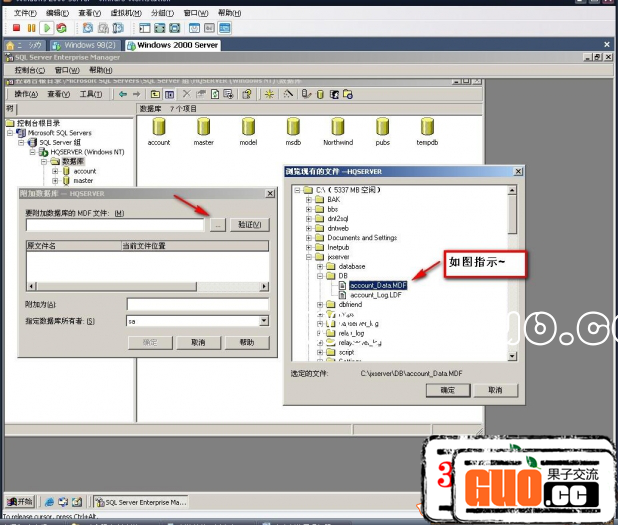Open the 控制台(C) menu in Enterprise Manager
The height and width of the screenshot is (525, 618).
click(x=30, y=70)
